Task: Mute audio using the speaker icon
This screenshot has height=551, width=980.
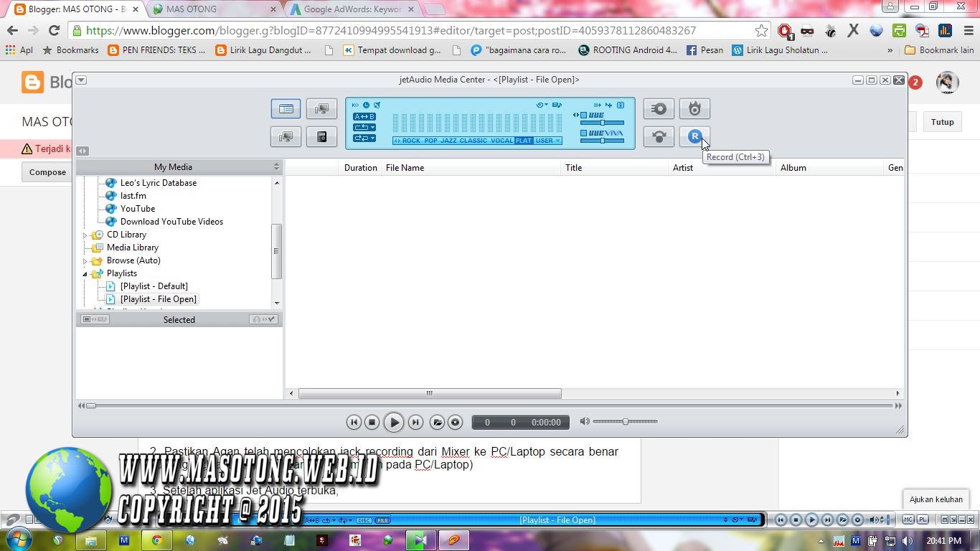Action: pos(585,422)
